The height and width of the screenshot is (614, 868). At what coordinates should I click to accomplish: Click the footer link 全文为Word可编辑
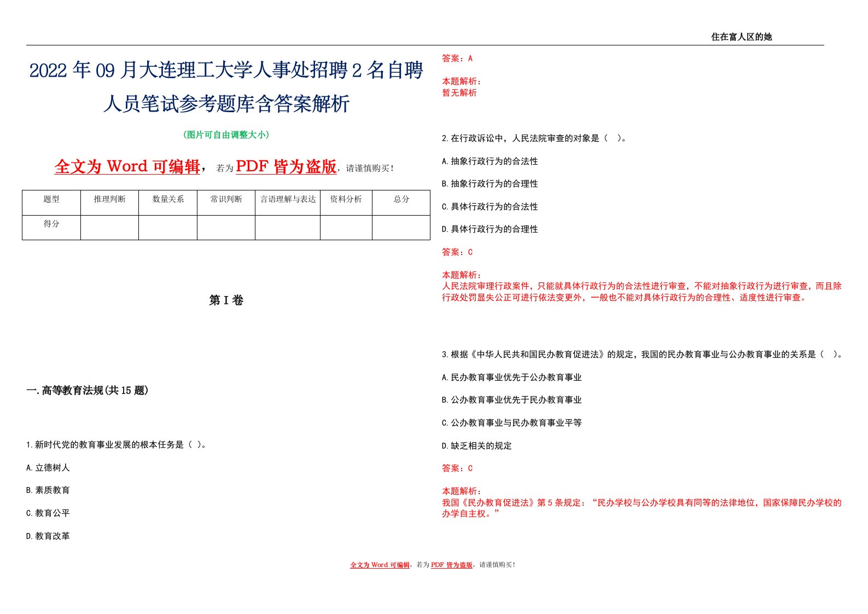click(380, 565)
